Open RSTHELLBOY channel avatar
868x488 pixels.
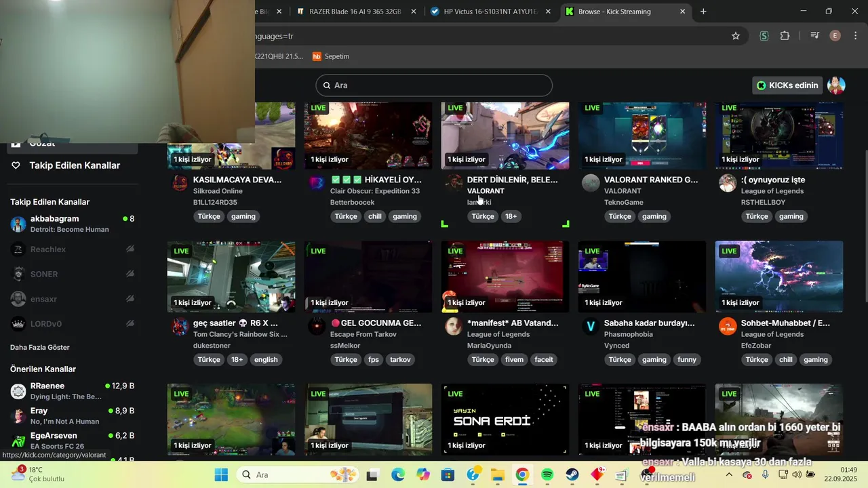[x=728, y=183]
